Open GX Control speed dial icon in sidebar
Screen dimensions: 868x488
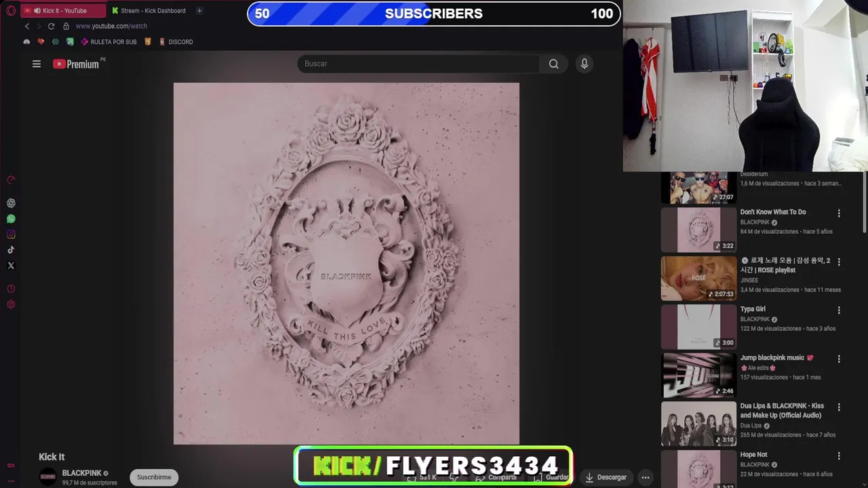pos(11,180)
